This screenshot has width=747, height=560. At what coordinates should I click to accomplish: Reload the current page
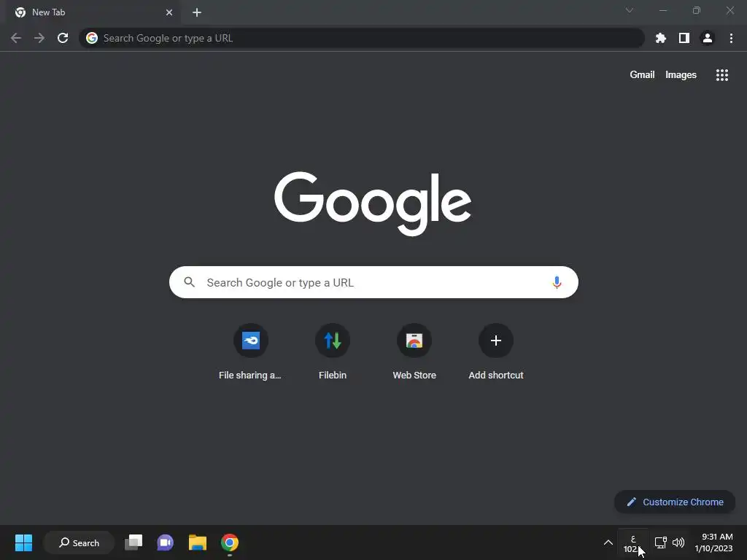click(63, 38)
